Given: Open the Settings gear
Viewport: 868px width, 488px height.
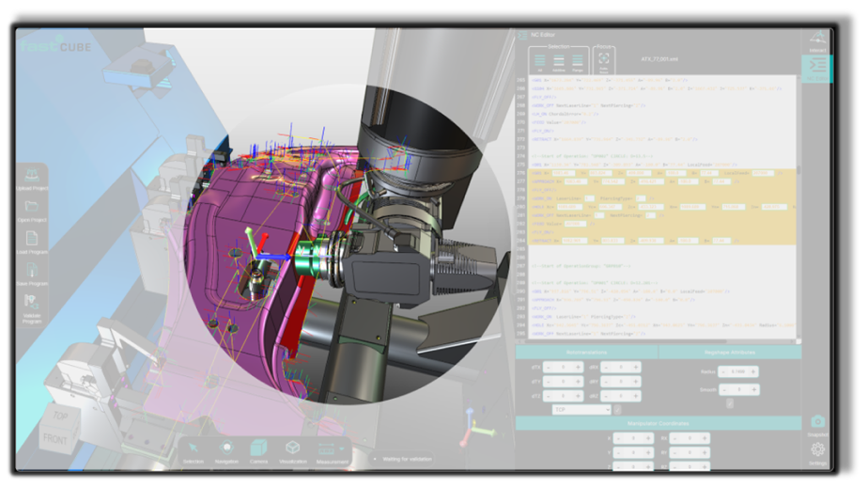Looking at the screenshot, I should [x=817, y=450].
